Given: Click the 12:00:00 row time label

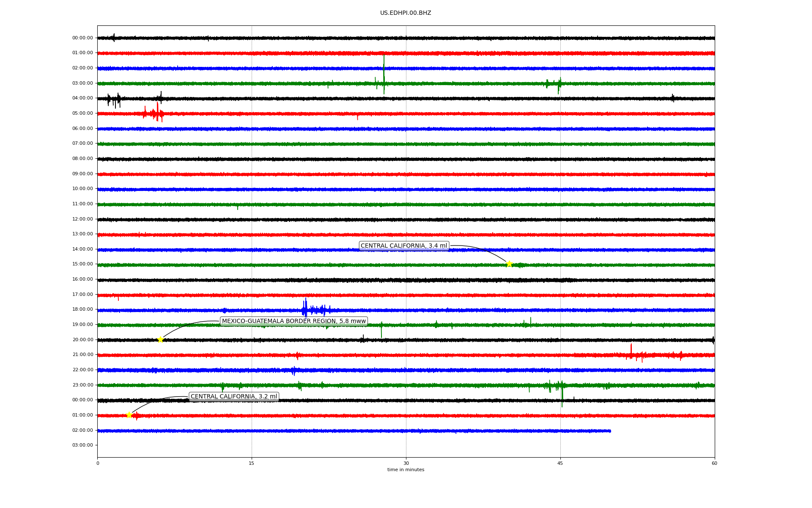Looking at the screenshot, I should coord(82,219).
